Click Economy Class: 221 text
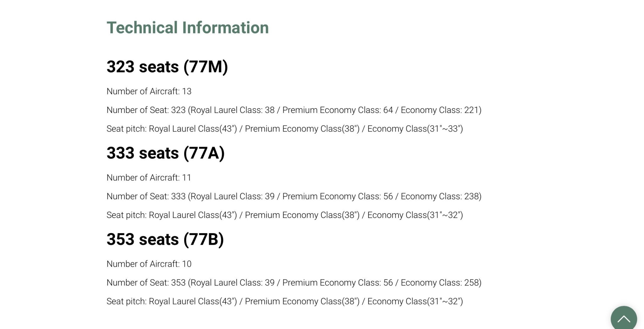644x329 pixels. tap(440, 110)
